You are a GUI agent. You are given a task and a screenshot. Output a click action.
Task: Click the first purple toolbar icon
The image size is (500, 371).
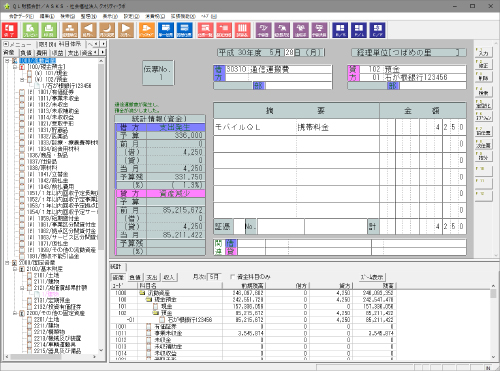tap(263, 30)
